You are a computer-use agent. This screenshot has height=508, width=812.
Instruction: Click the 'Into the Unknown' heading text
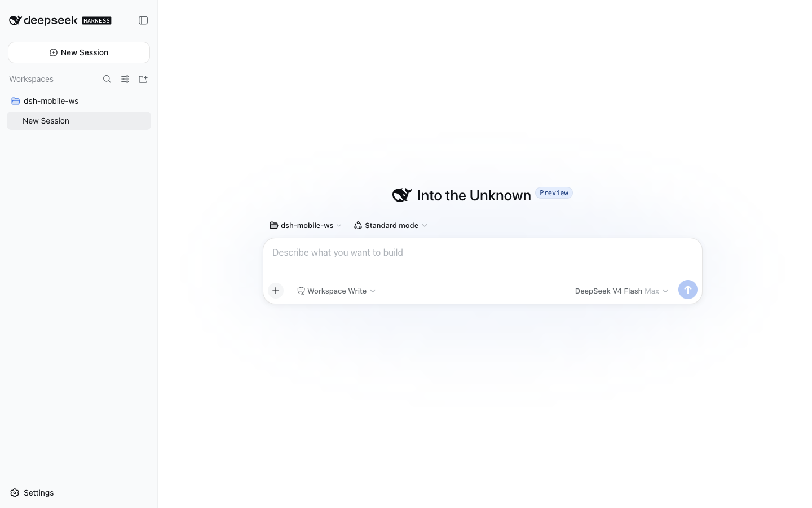click(474, 195)
